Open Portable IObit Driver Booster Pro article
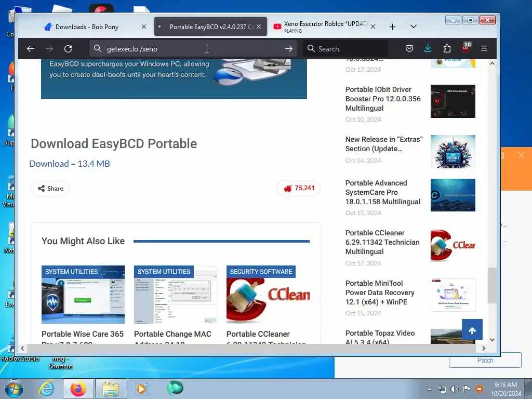Image resolution: width=532 pixels, height=399 pixels. [383, 99]
